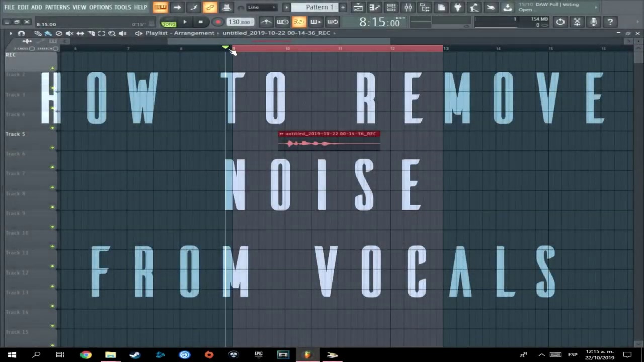Image resolution: width=644 pixels, height=362 pixels.
Task: Select the playlist Slice tool
Action: pos(91,33)
